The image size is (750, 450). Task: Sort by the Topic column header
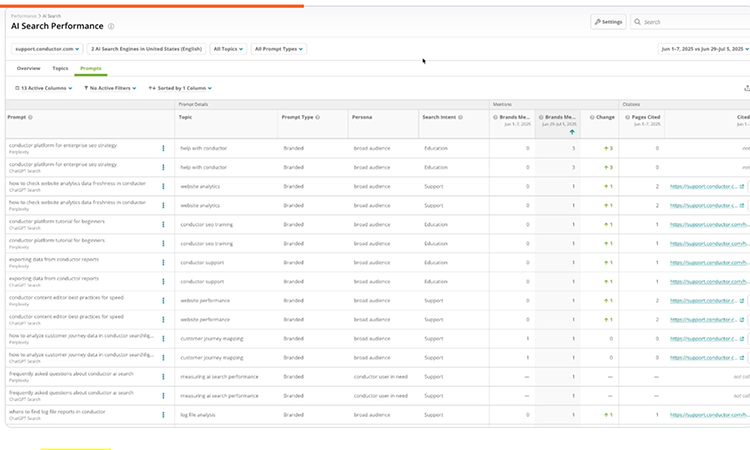[x=185, y=117]
